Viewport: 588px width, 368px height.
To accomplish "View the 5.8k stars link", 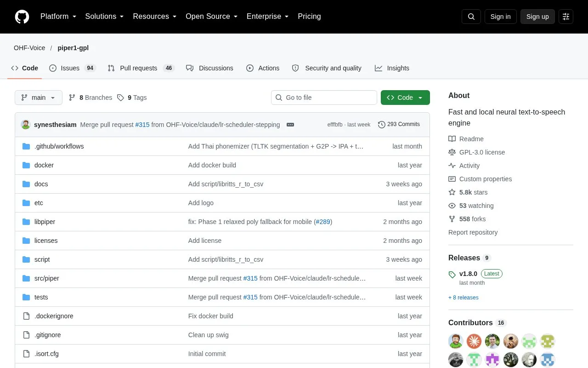I will pos(468,192).
